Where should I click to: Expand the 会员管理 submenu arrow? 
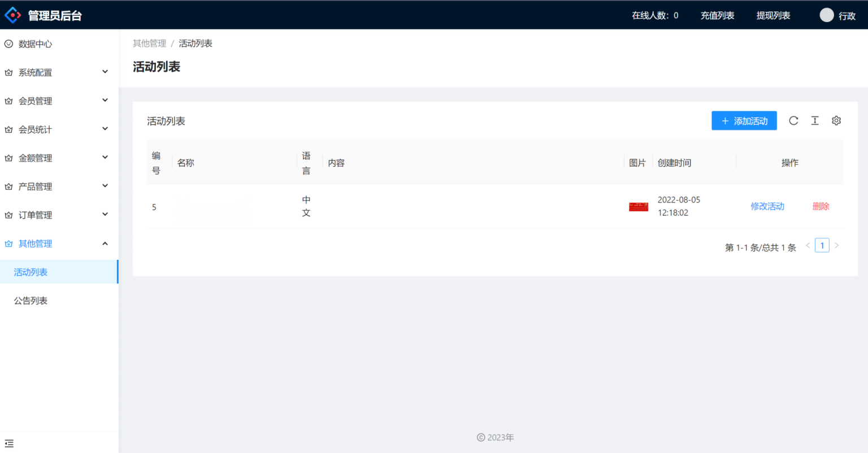pyautogui.click(x=105, y=101)
